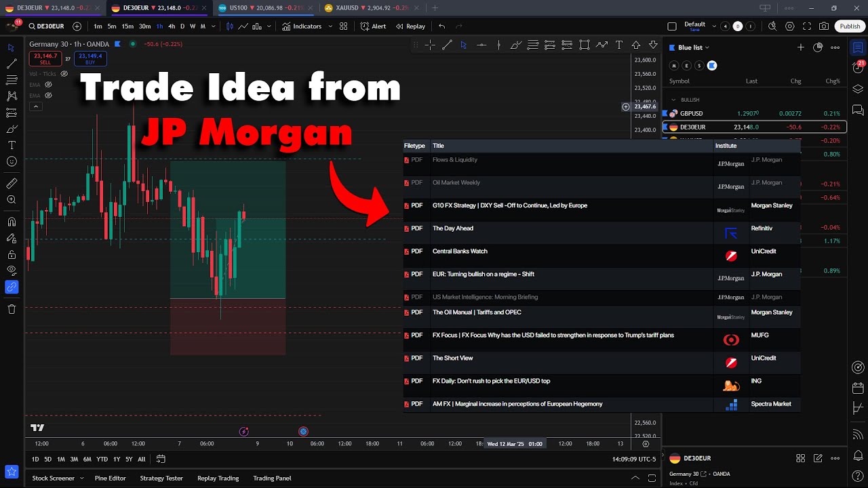
Task: Collapse the BULLISH watchlist section
Action: pyautogui.click(x=674, y=100)
